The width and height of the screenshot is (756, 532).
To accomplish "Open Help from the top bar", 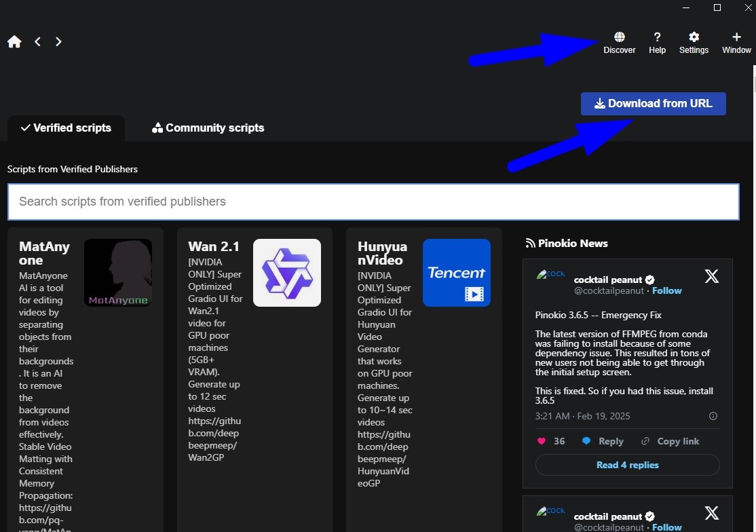I will point(657,43).
